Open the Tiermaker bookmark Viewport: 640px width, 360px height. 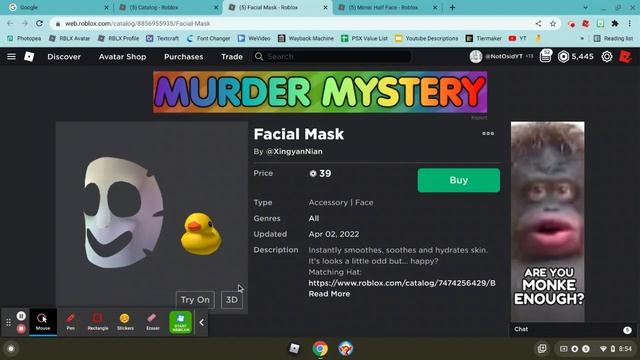pyautogui.click(x=484, y=38)
